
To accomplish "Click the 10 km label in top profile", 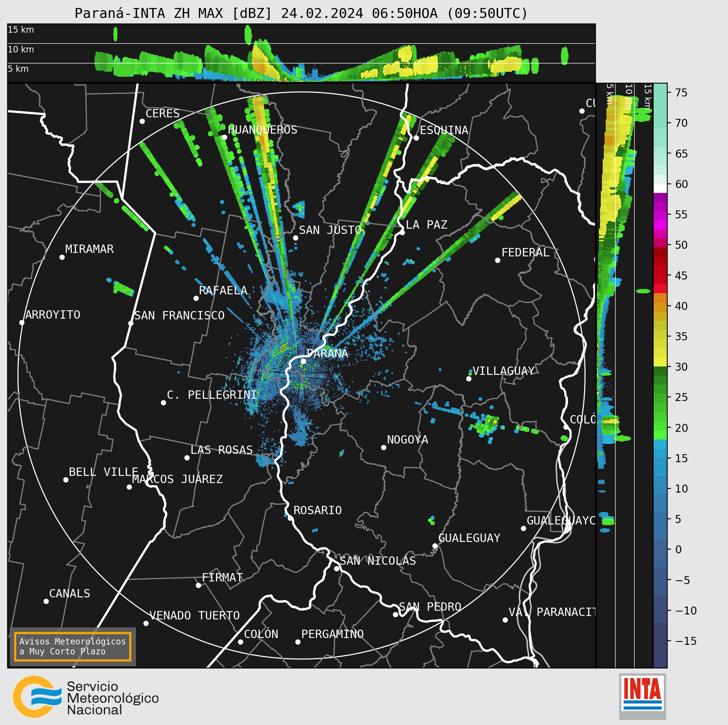I will coord(21,49).
